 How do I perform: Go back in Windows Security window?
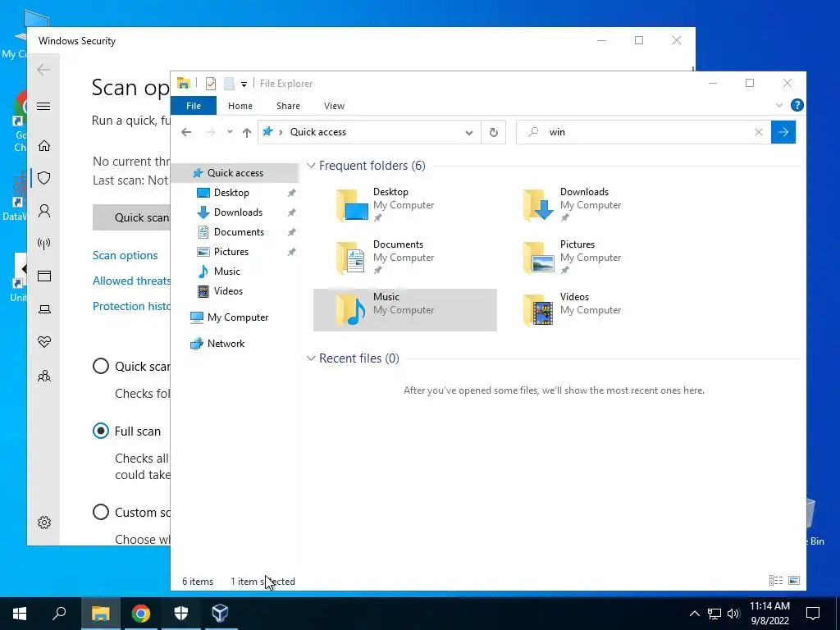[x=43, y=70]
